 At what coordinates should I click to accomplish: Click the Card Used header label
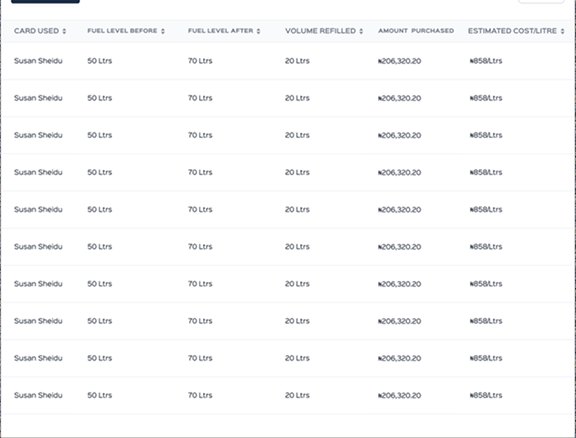click(x=36, y=31)
